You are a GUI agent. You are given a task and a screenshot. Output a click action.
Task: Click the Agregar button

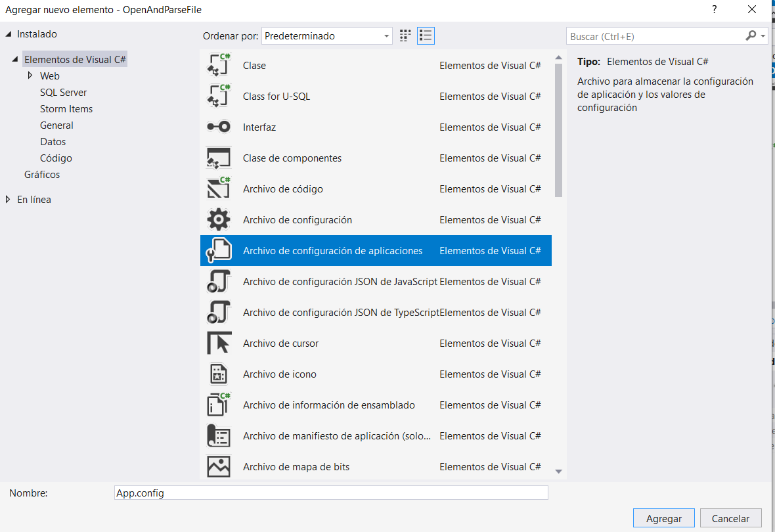663,518
